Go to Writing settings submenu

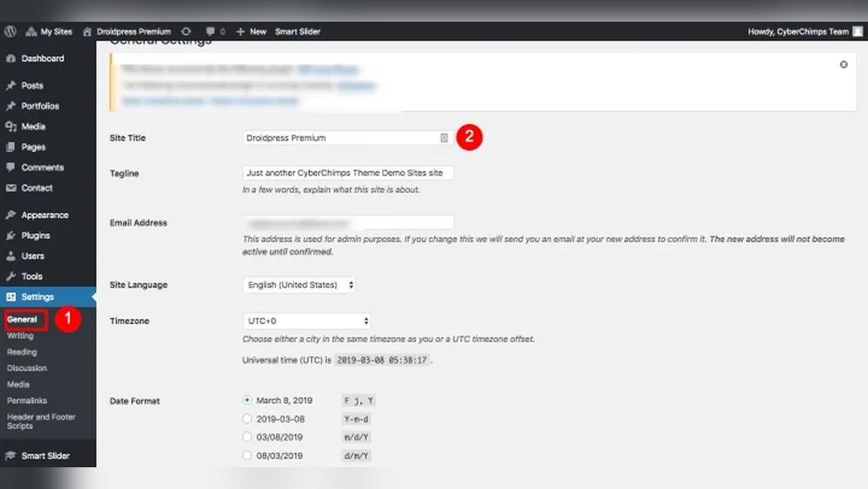[x=20, y=335]
